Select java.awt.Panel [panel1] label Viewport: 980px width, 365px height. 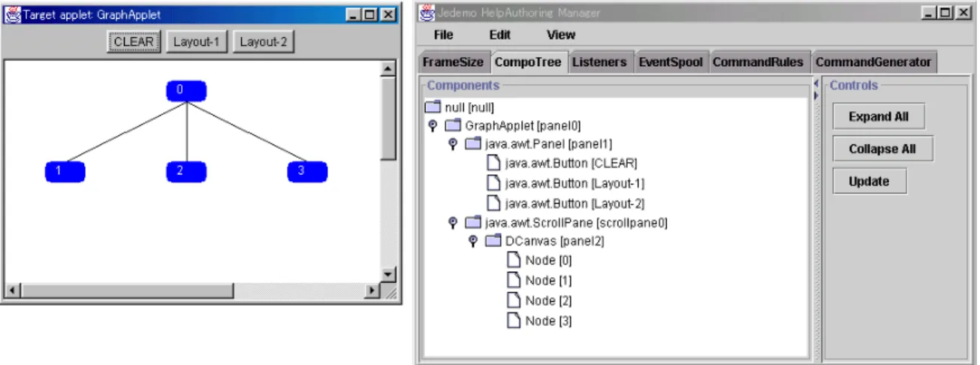[x=550, y=145]
